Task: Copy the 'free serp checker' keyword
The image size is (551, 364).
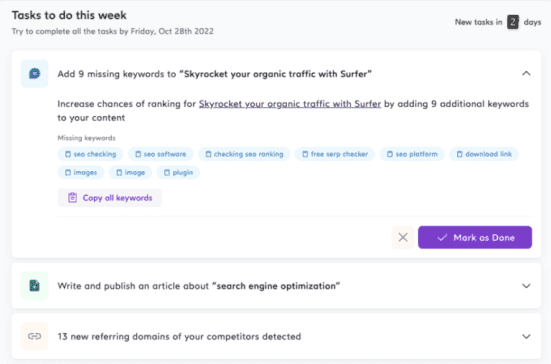Action: (335, 154)
